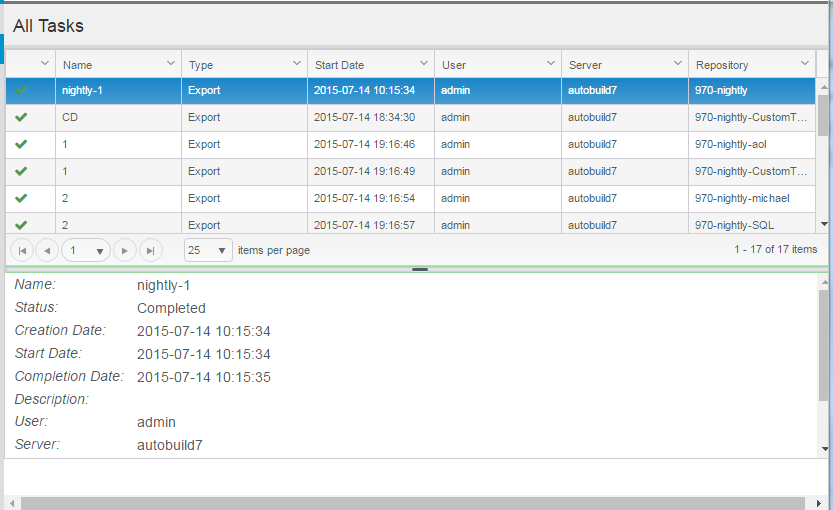
Task: Click the 1 - 17 of 17 items label
Action: click(x=776, y=249)
